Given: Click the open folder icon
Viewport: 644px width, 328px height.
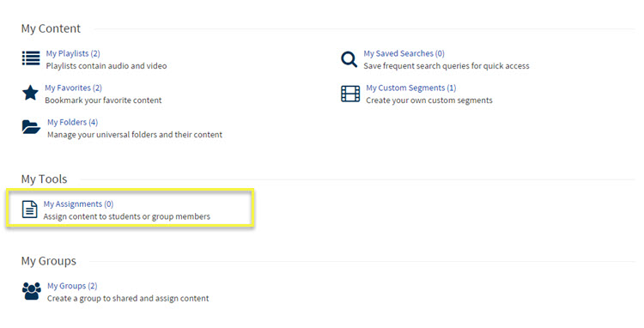Looking at the screenshot, I should 31,127.
